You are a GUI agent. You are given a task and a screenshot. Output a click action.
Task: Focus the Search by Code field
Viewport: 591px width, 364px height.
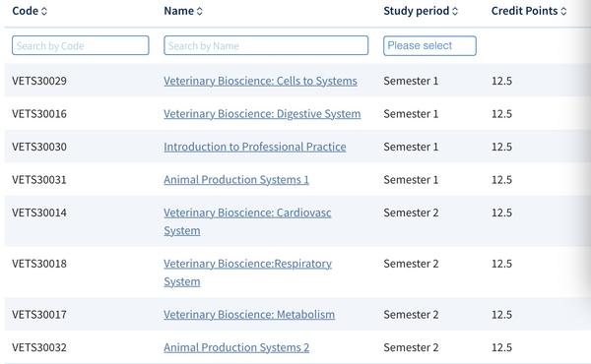point(81,45)
